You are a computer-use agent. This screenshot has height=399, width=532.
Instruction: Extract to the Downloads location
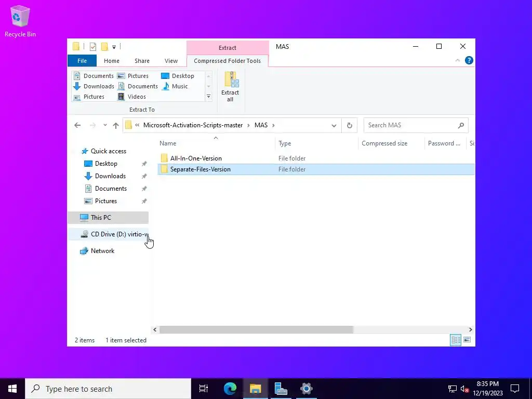(x=94, y=86)
